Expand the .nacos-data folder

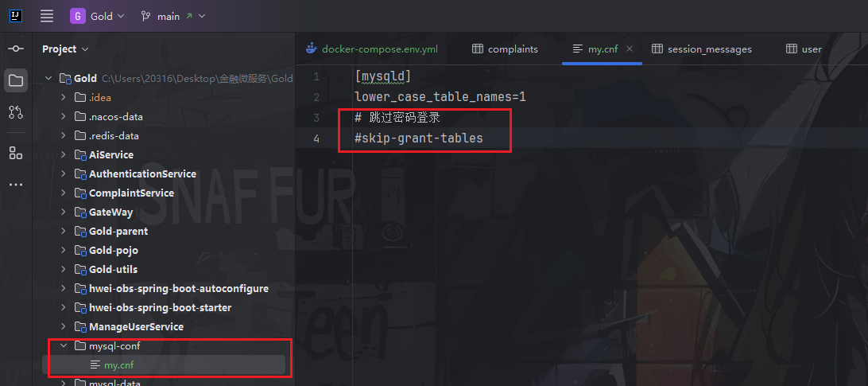coord(64,117)
